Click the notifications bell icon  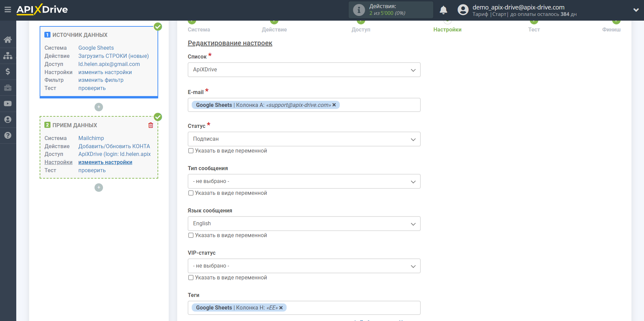click(443, 10)
